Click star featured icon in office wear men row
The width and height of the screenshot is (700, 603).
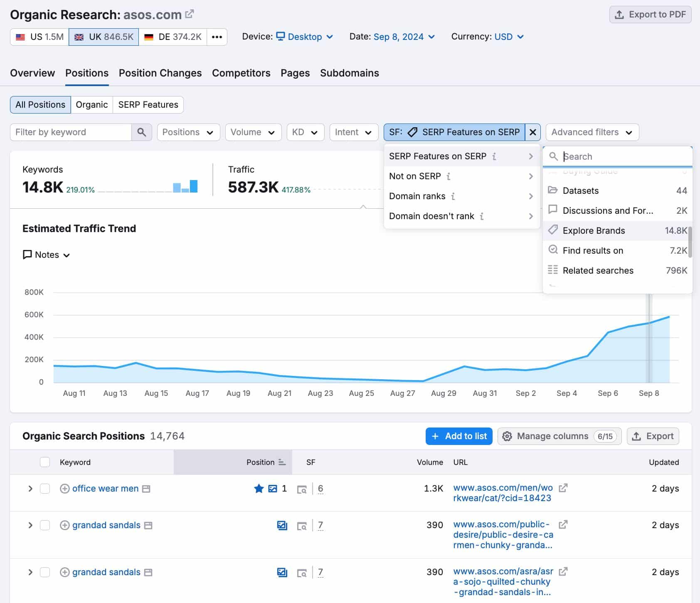click(259, 489)
